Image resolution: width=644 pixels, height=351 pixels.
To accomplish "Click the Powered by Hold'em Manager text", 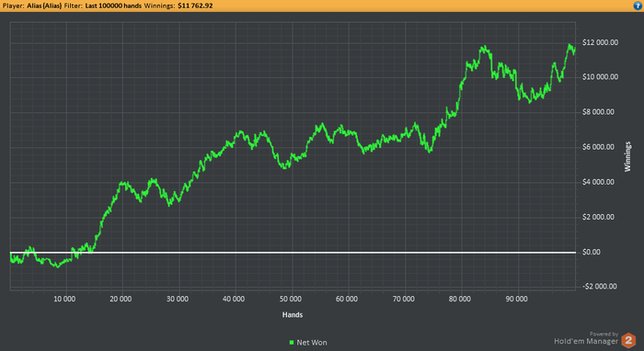I will click(586, 338).
